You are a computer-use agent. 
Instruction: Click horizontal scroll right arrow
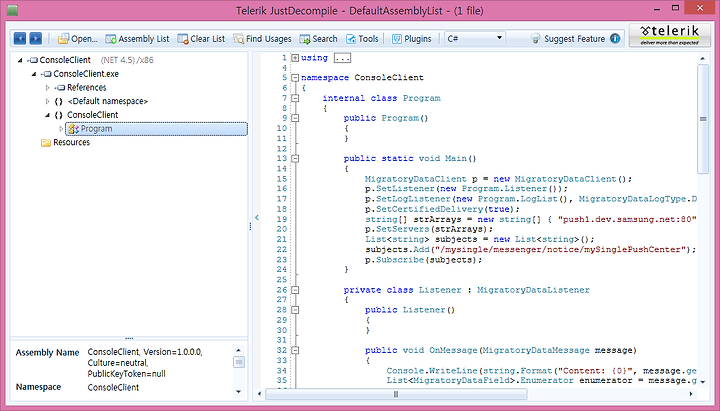pyautogui.click(x=691, y=394)
